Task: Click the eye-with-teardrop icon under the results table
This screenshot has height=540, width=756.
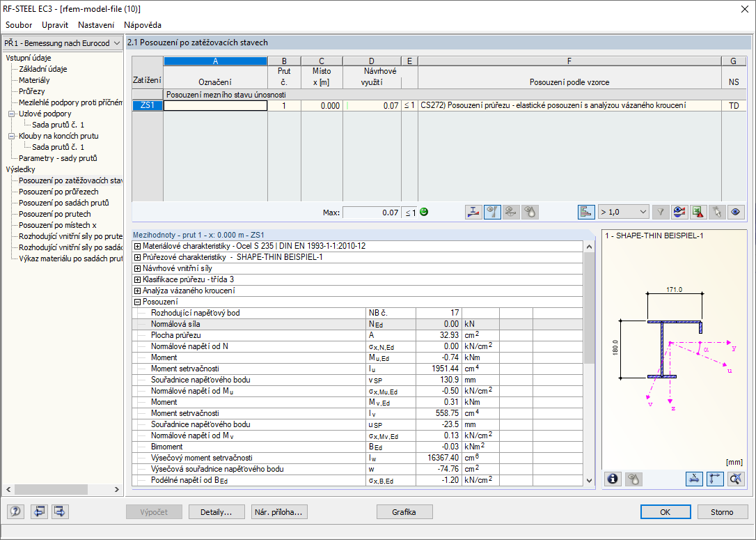Action: [x=530, y=212]
